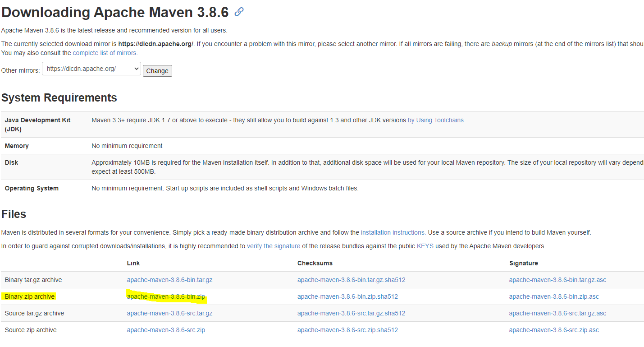Open apache-maven-3.8.6-src.tar.gz.sha512 checksum
The height and width of the screenshot is (347, 644).
(x=352, y=313)
